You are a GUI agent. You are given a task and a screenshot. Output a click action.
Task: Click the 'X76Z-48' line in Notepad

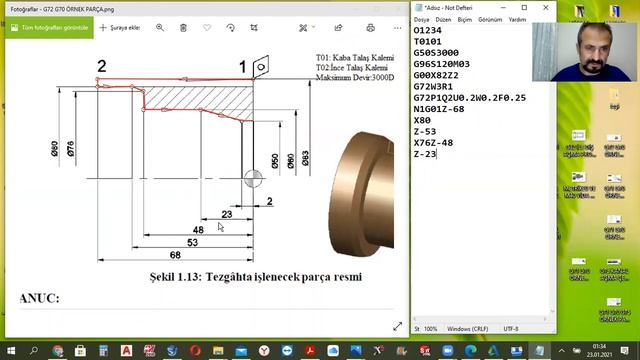[433, 143]
